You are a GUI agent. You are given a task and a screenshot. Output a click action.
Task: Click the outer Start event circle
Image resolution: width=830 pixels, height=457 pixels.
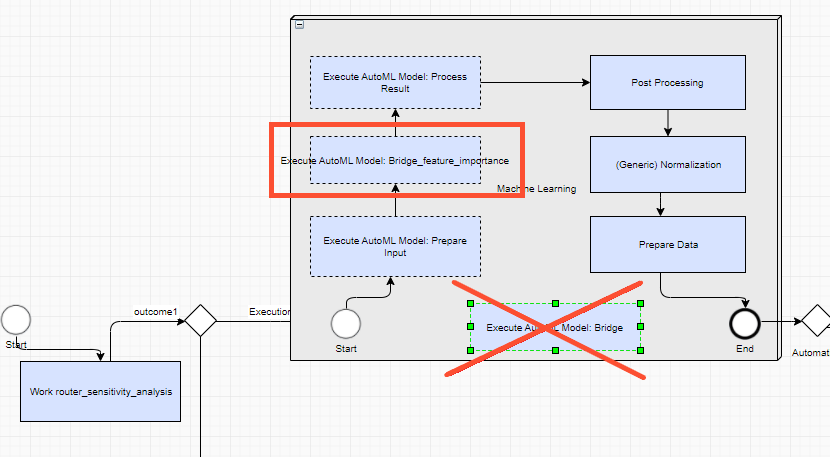(16, 320)
